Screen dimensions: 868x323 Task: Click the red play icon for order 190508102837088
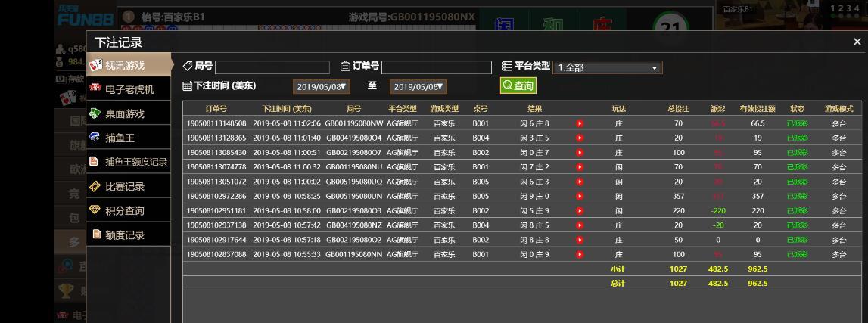tap(580, 255)
